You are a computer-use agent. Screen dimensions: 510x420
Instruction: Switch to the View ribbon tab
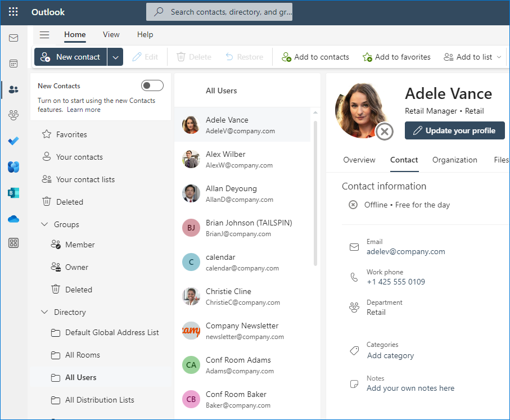(x=111, y=34)
